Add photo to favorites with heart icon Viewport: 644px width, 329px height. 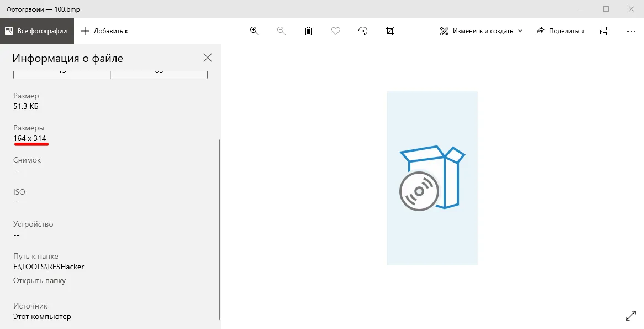pos(336,31)
